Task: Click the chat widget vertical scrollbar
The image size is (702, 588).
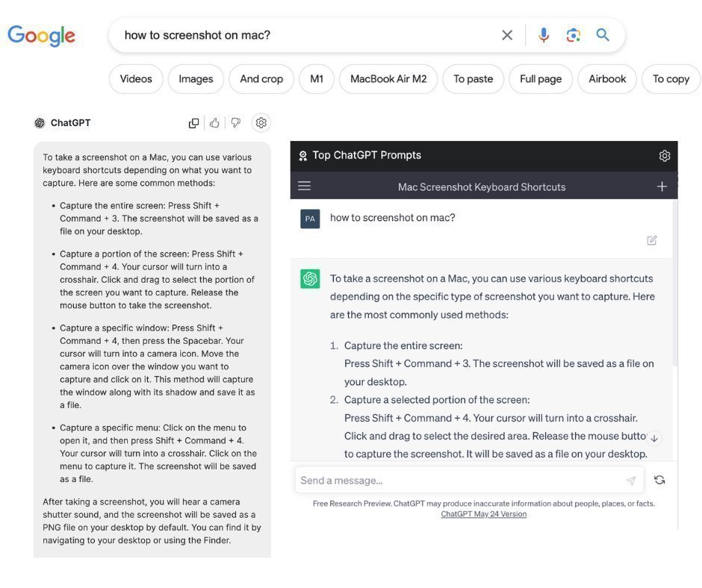Action: pos(674,283)
